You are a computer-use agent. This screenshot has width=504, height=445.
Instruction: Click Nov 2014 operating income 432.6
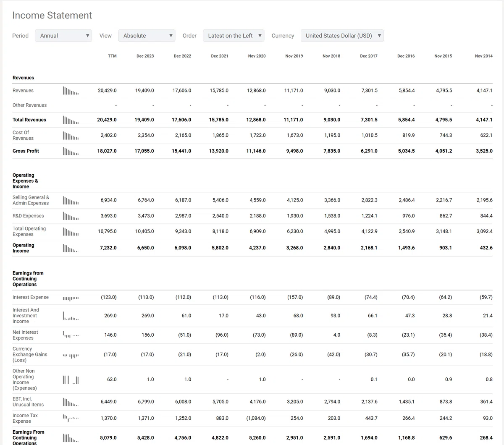click(x=486, y=248)
